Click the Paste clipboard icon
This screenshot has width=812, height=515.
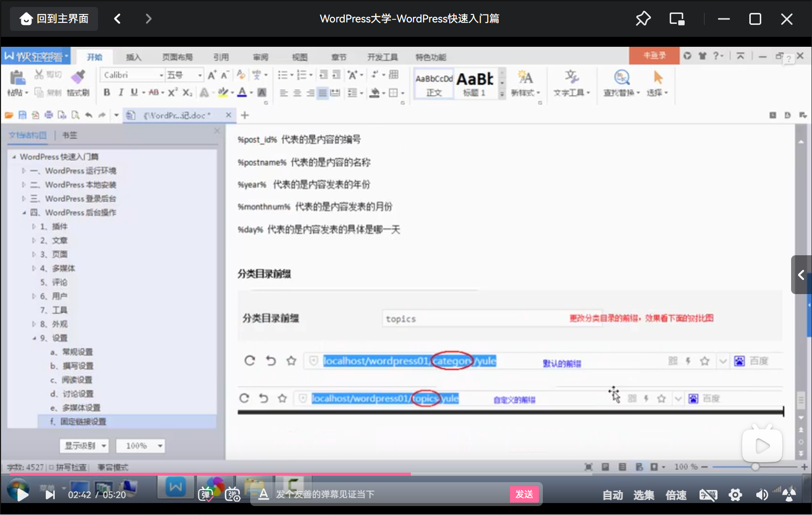pos(17,77)
